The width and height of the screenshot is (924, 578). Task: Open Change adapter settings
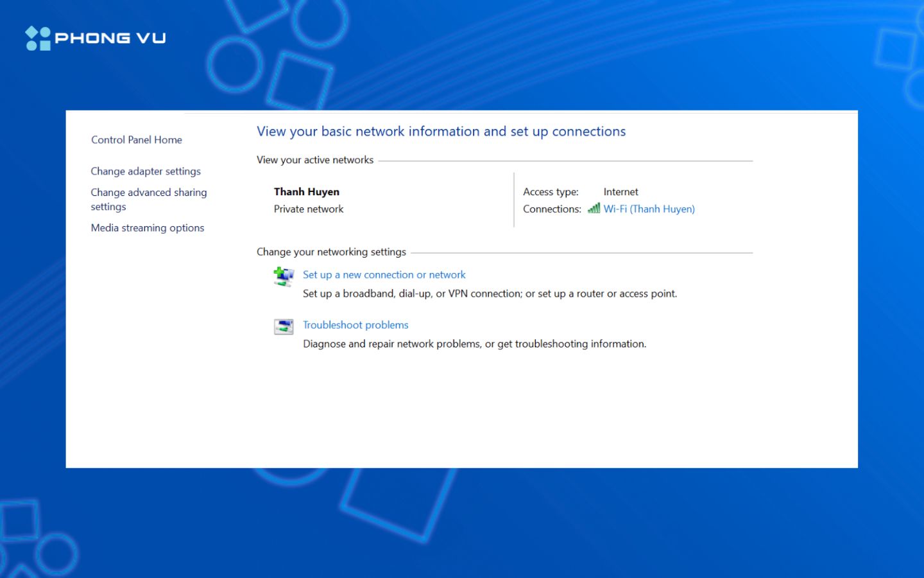point(145,171)
